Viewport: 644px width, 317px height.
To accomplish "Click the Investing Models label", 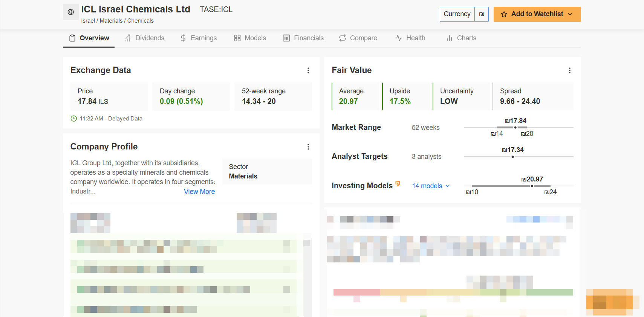I will coord(362,186).
